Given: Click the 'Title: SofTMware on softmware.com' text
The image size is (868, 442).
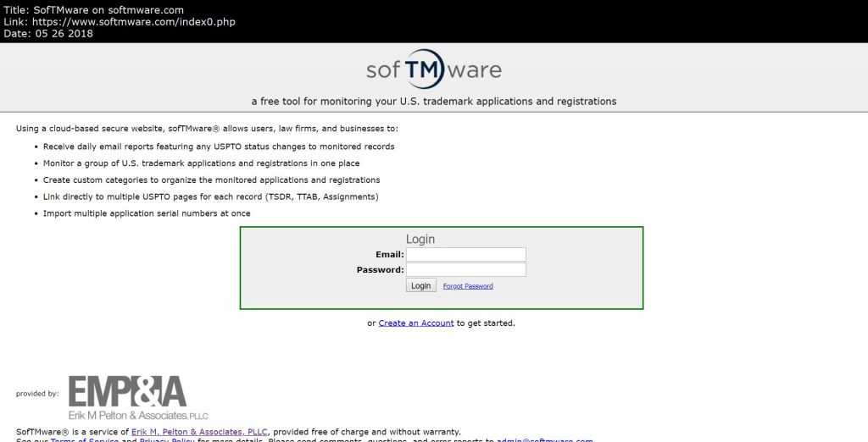Looking at the screenshot, I should pos(93,10).
